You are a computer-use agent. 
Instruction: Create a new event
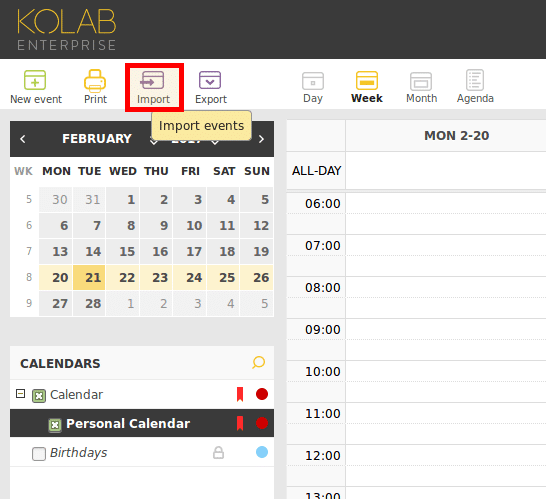[x=36, y=87]
